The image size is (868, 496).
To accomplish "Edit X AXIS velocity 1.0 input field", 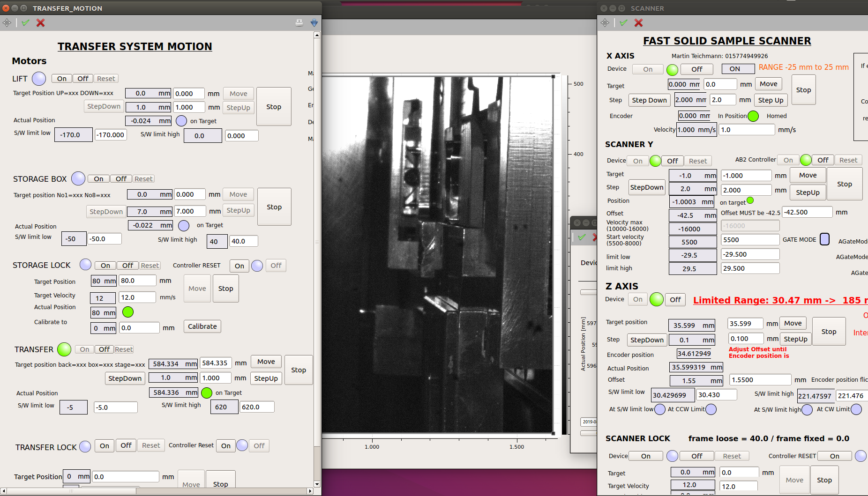I will click(x=747, y=130).
